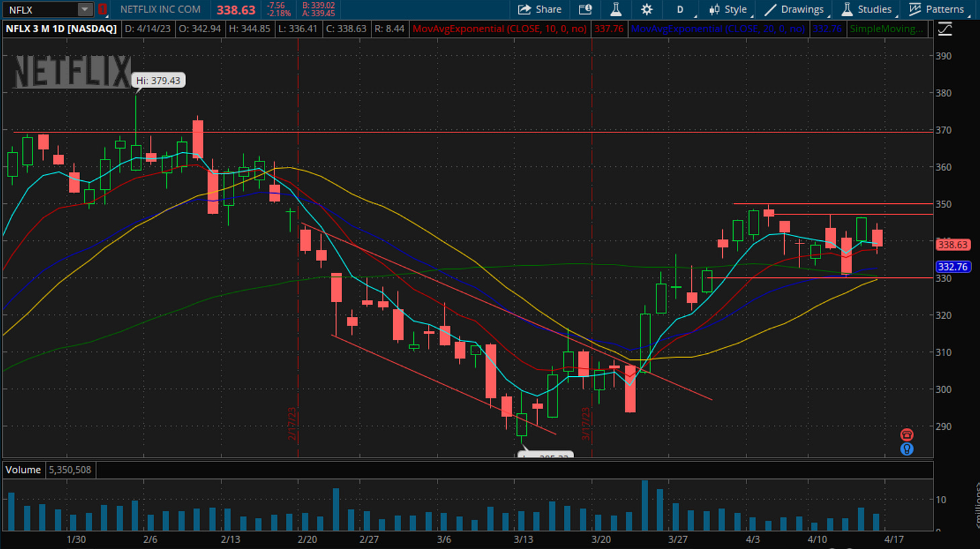Screen dimensions: 980x549
Task: Click the flask icon next to settings gear
Action: tap(615, 9)
